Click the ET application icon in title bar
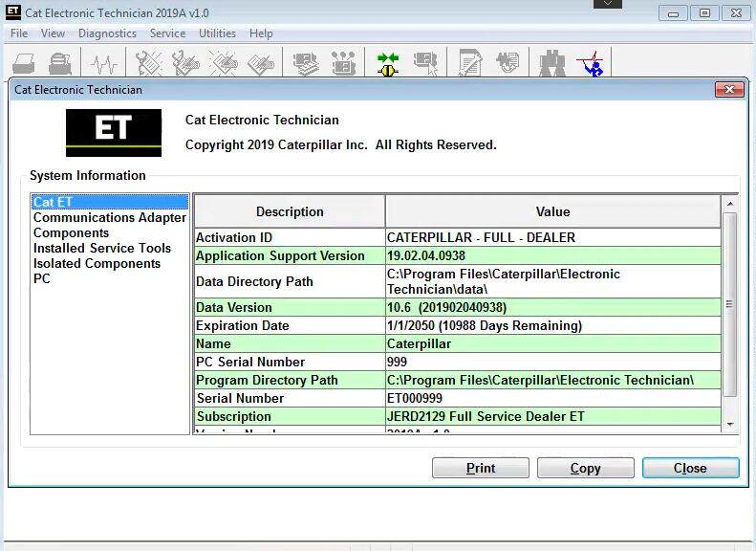 click(13, 12)
